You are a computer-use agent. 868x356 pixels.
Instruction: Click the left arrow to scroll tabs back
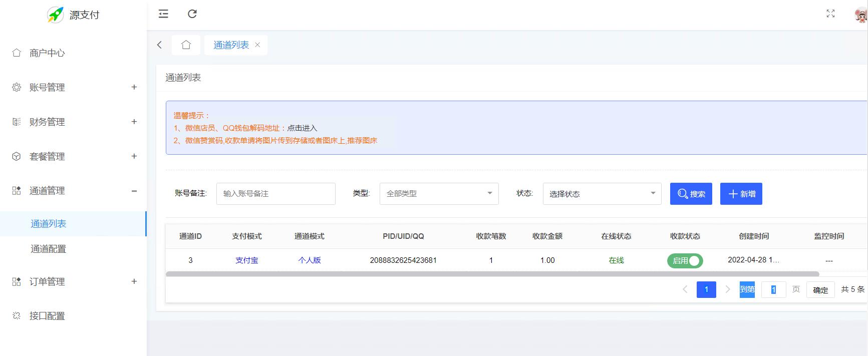[x=160, y=45]
